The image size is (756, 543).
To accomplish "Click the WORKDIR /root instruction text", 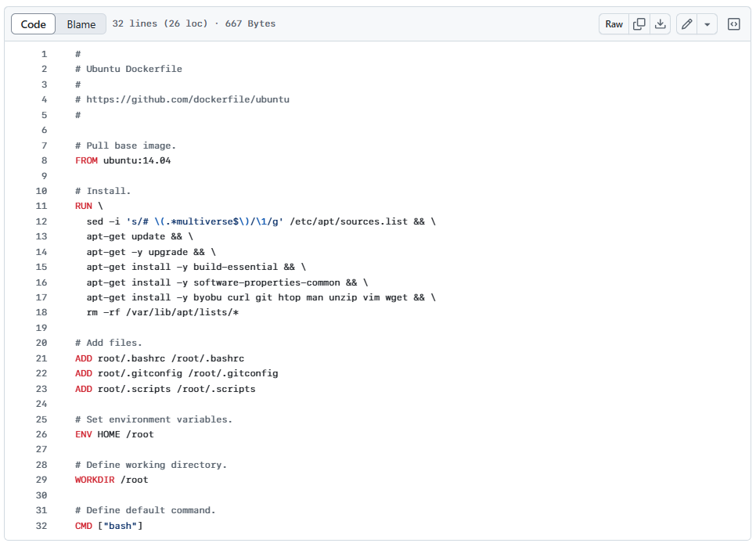I will point(111,480).
